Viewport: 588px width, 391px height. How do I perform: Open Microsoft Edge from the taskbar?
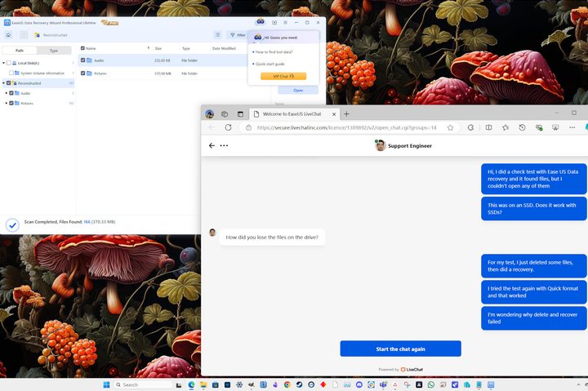[191, 384]
